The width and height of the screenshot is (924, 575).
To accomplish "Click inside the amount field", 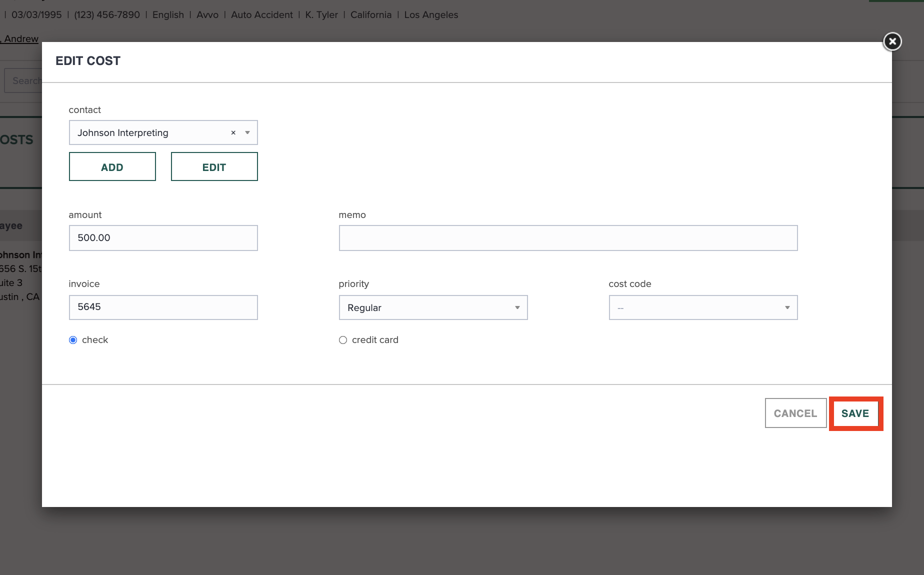I will 163,238.
